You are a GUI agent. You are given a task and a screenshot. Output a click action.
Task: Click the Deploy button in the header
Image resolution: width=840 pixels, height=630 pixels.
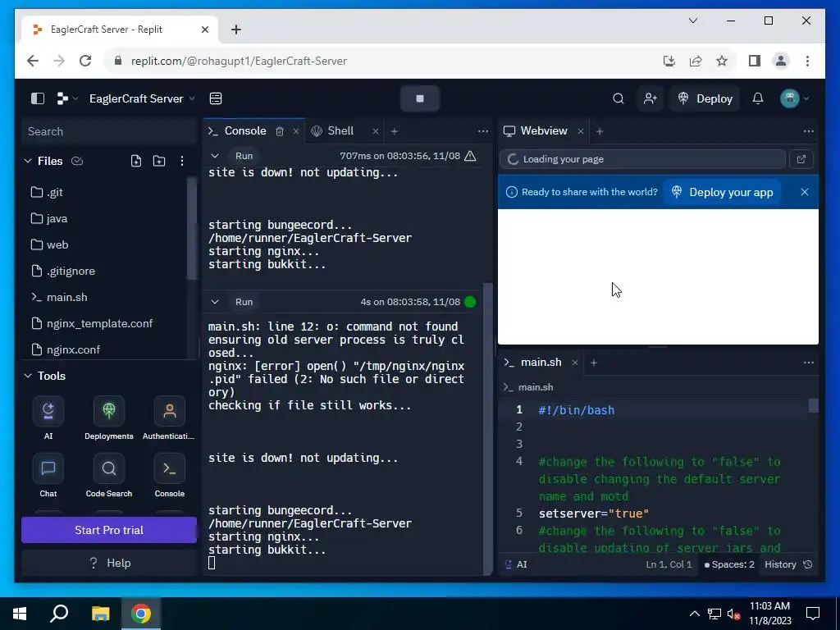[x=705, y=98]
